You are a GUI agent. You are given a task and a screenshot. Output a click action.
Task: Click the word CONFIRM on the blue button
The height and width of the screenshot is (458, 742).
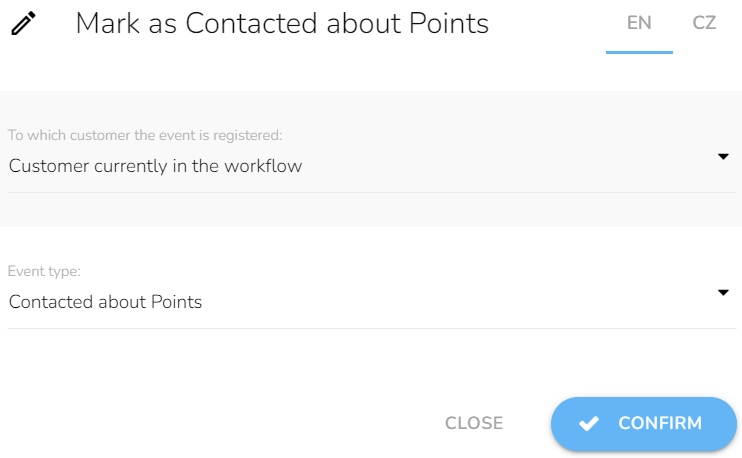(660, 423)
